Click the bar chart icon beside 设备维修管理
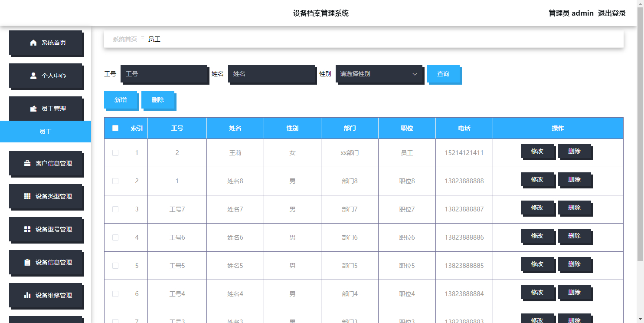Screen dimensions: 644x323 point(27,295)
